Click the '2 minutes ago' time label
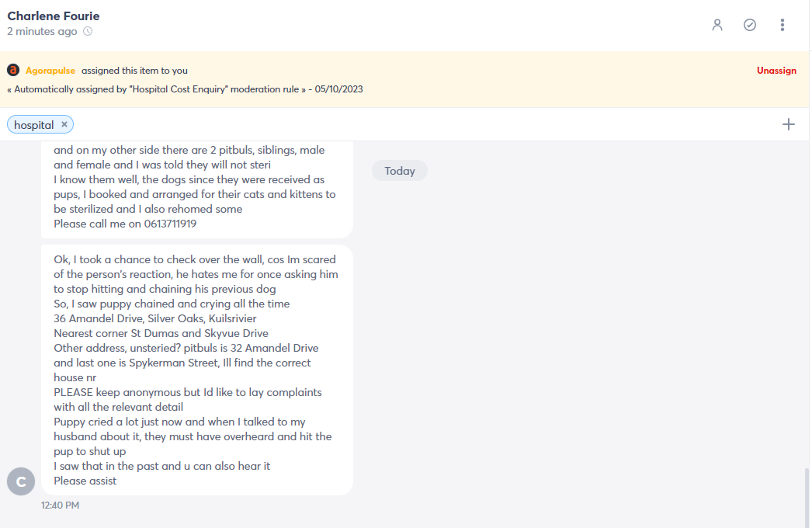Viewport: 812px width, 528px height. coord(42,32)
